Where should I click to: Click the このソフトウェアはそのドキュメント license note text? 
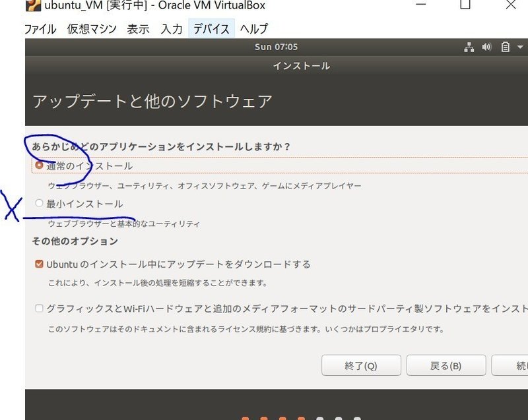(x=246, y=329)
